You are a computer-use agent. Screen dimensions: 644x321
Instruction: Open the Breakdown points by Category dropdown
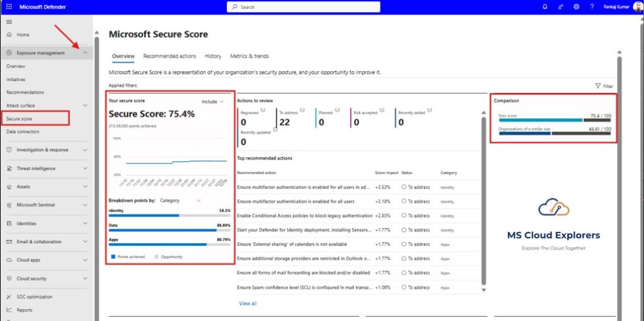point(180,201)
